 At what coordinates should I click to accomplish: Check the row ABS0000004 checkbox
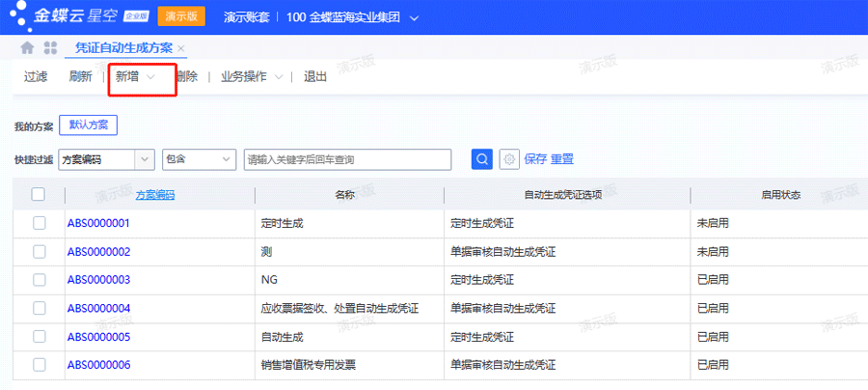pyautogui.click(x=40, y=308)
